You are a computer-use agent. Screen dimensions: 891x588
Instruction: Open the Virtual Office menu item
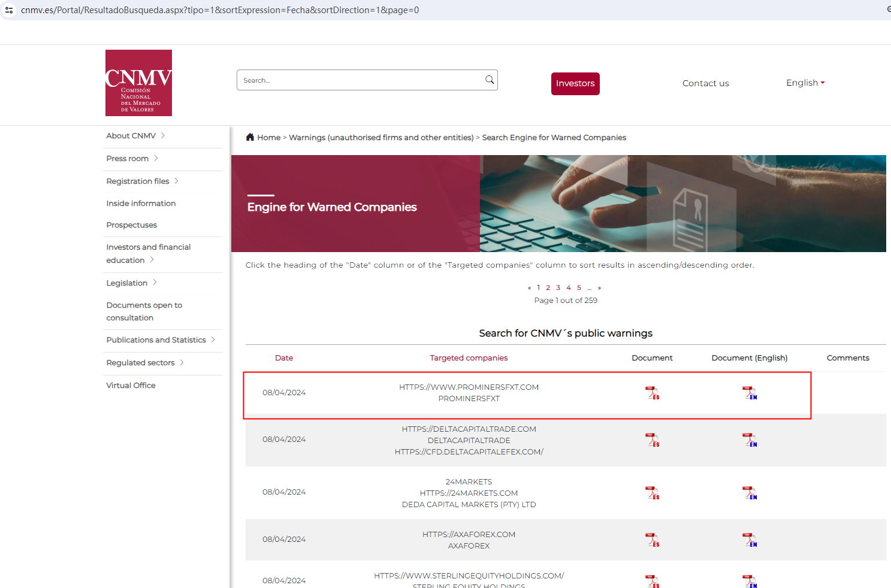(131, 386)
